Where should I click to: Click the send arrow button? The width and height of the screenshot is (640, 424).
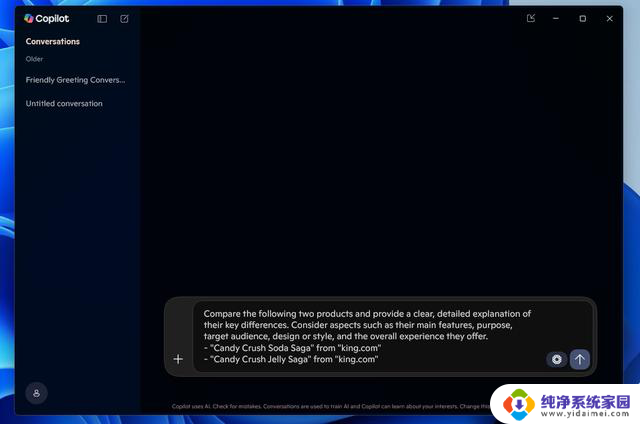tap(580, 359)
